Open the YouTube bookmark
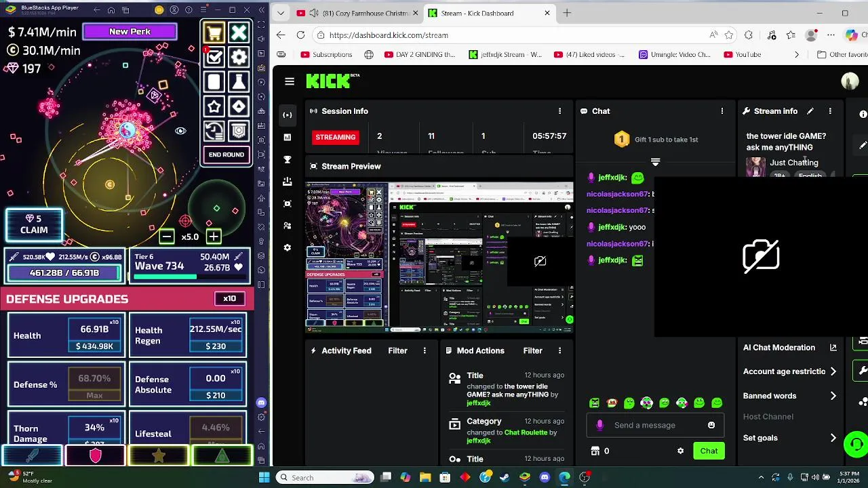868x488 pixels. (x=742, y=54)
